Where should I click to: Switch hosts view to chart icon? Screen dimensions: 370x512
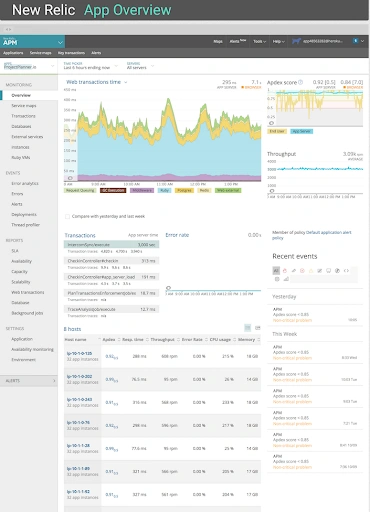coord(258,328)
